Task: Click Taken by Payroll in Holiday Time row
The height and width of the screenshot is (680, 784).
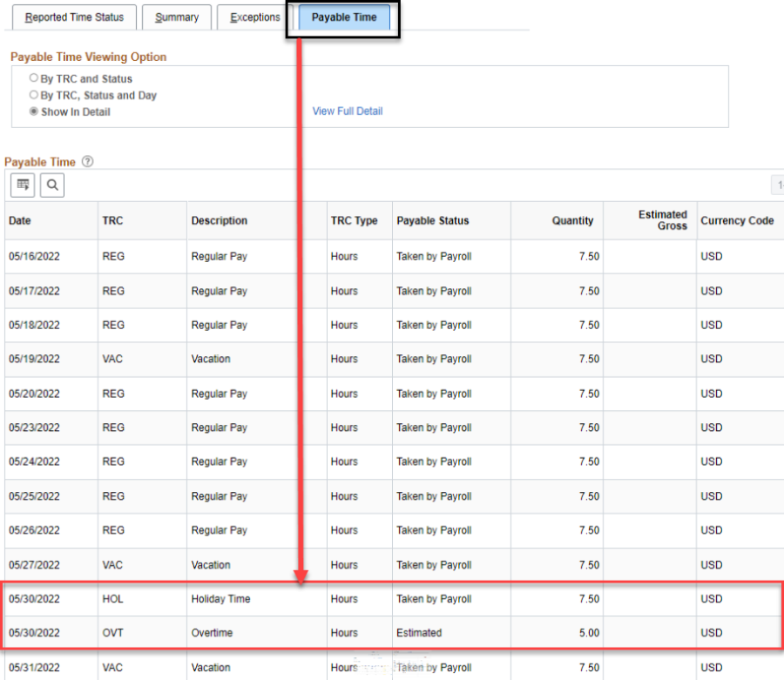Action: [434, 598]
